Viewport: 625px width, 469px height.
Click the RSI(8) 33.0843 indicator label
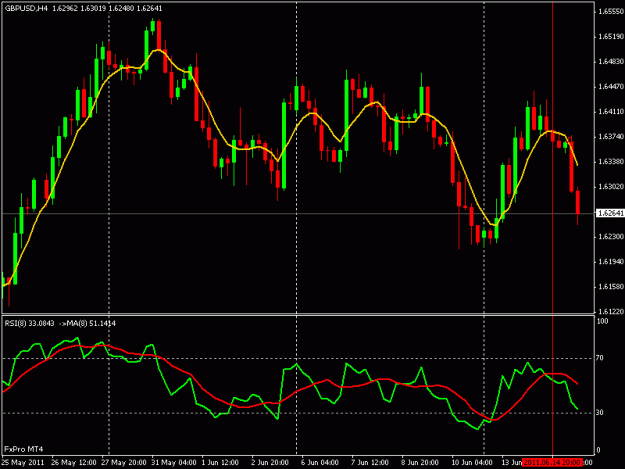29,323
